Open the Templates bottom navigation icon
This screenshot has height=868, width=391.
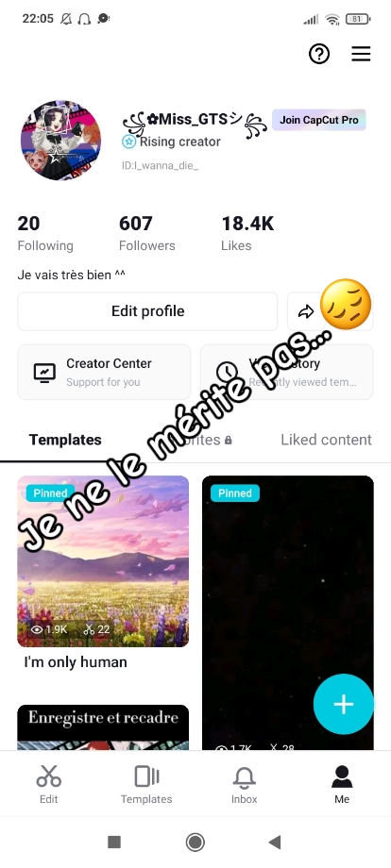tap(146, 784)
